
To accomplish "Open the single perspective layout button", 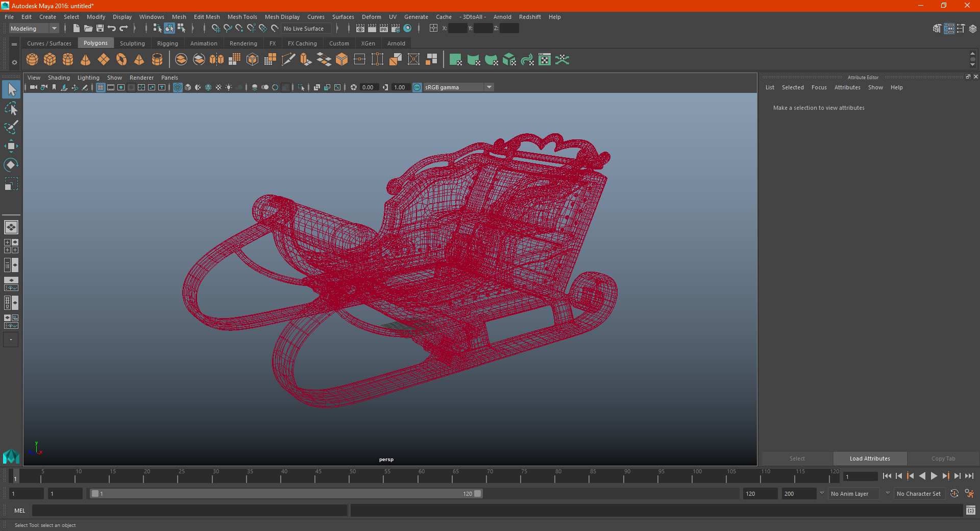I will coord(11,227).
